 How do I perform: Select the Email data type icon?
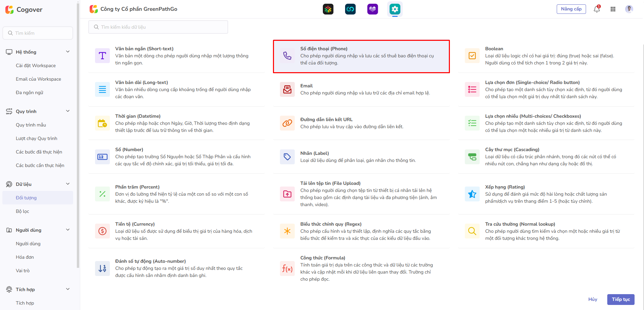pos(287,89)
